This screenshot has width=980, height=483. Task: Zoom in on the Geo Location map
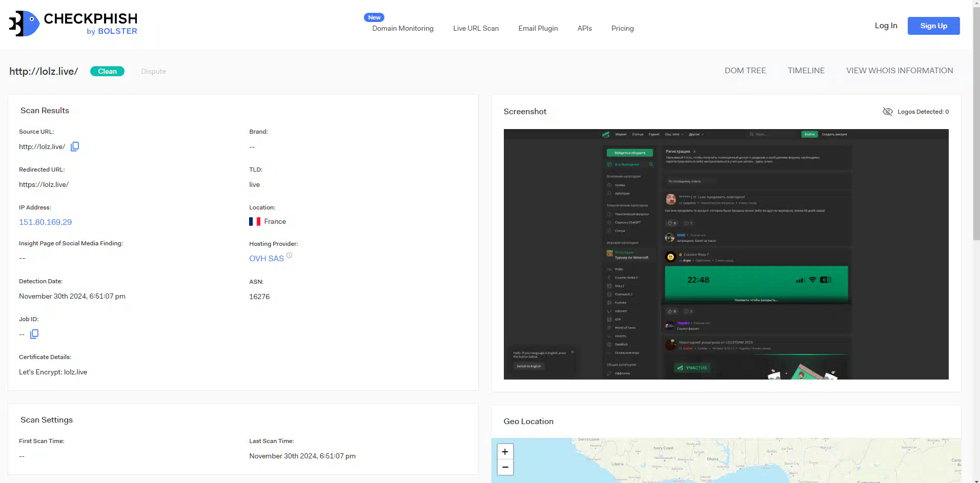pos(505,451)
